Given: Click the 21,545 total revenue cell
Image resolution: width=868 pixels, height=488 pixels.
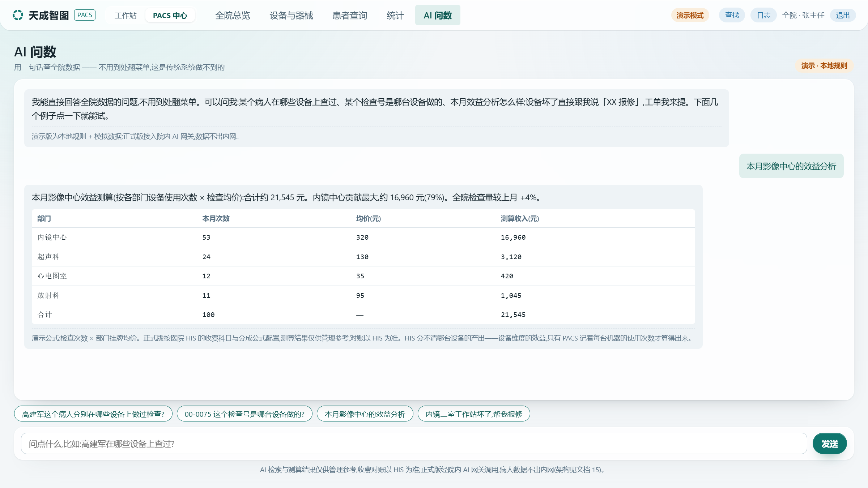Looking at the screenshot, I should pos(513,315).
